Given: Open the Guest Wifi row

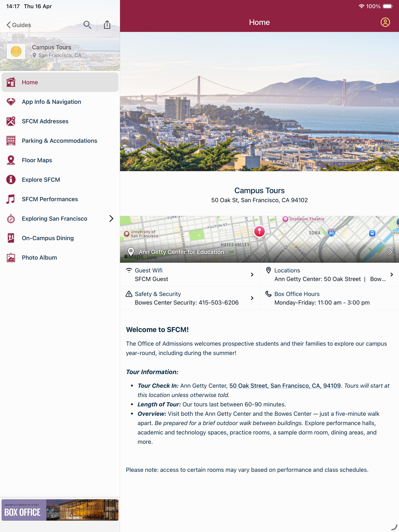Looking at the screenshot, I should pos(190,275).
